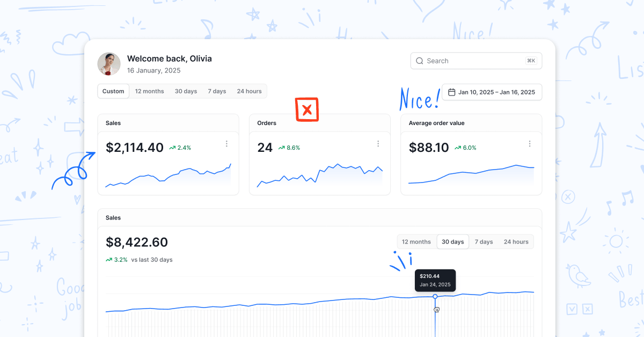Click the 2.4% sales trend indicator
This screenshot has width=644, height=337.
coord(180,148)
